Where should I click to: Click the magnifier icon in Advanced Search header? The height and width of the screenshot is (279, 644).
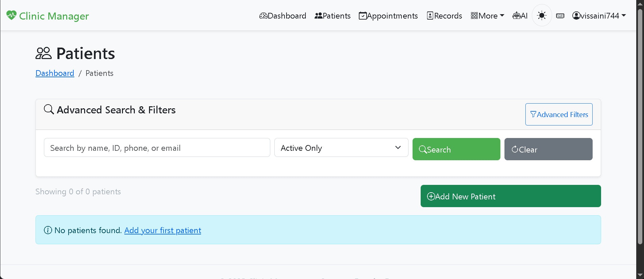pyautogui.click(x=49, y=109)
